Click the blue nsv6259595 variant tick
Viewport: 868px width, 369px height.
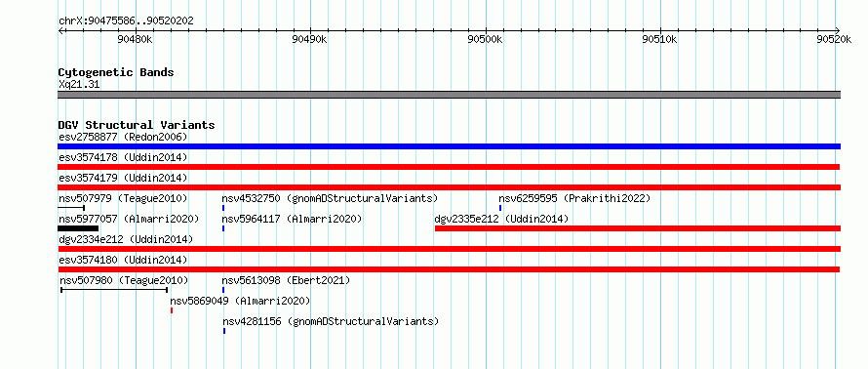pos(500,208)
